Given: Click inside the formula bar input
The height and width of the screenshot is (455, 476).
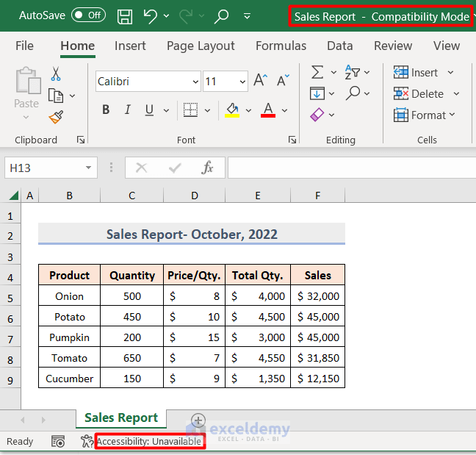Looking at the screenshot, I should pyautogui.click(x=352, y=168).
